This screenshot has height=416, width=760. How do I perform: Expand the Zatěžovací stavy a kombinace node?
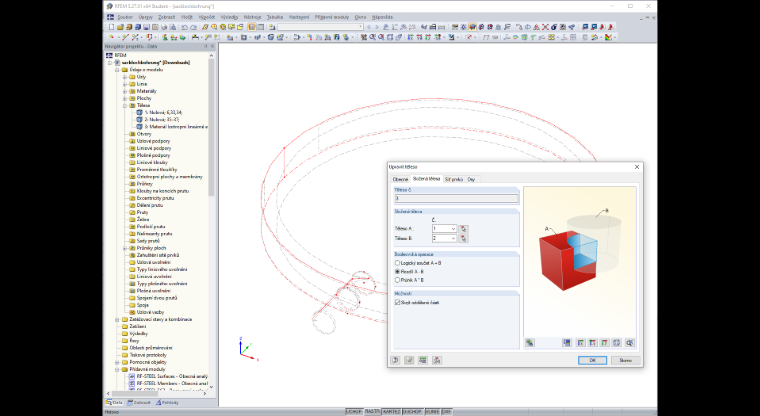pyautogui.click(x=117, y=320)
